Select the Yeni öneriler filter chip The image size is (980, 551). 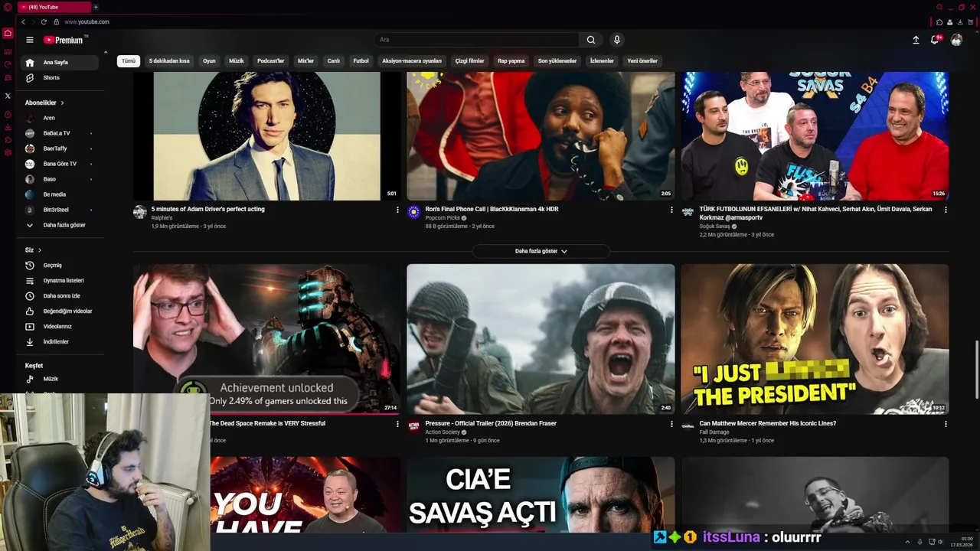[642, 60]
